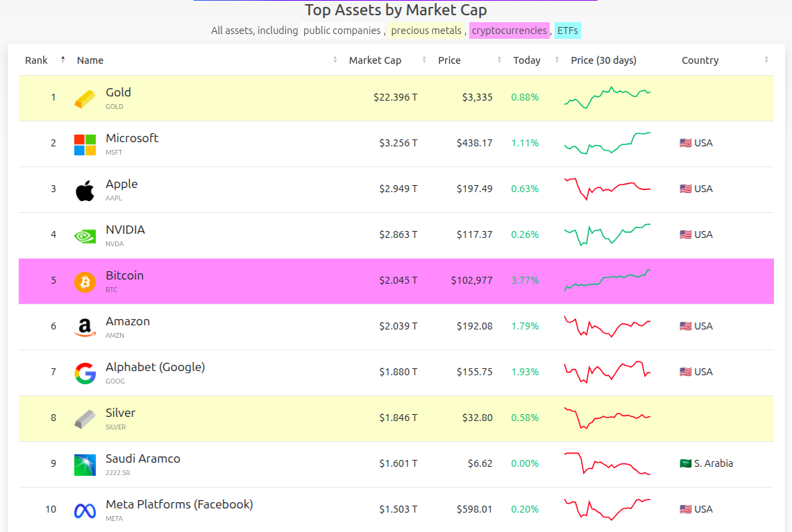Open the Bitcoin asset page
The height and width of the screenshot is (532, 792).
[x=125, y=275]
